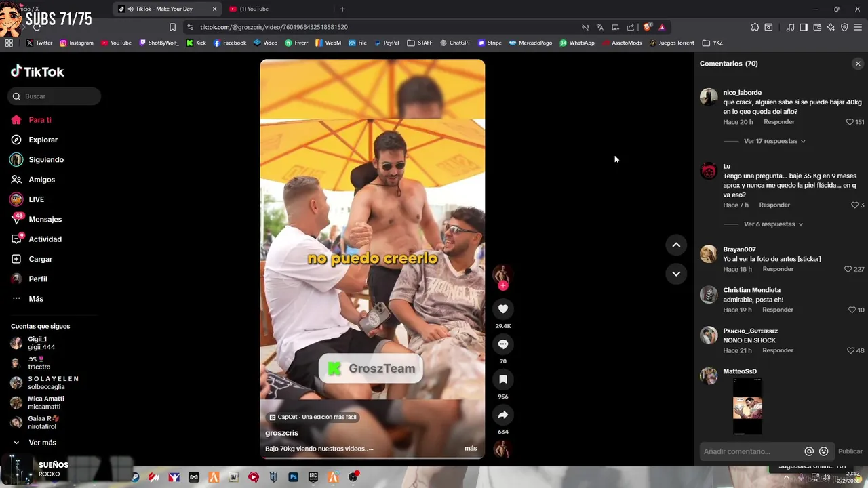
Task: Like the video with heart icon
Action: 502,309
